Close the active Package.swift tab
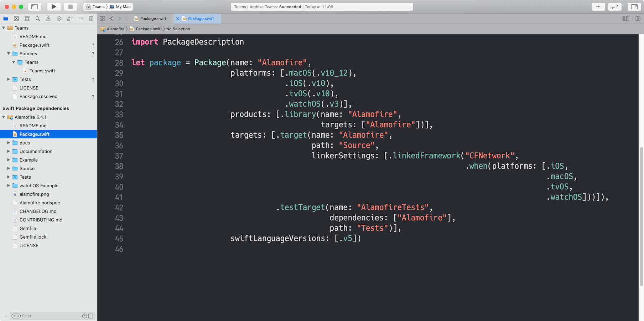This screenshot has height=321, width=644. (x=178, y=19)
